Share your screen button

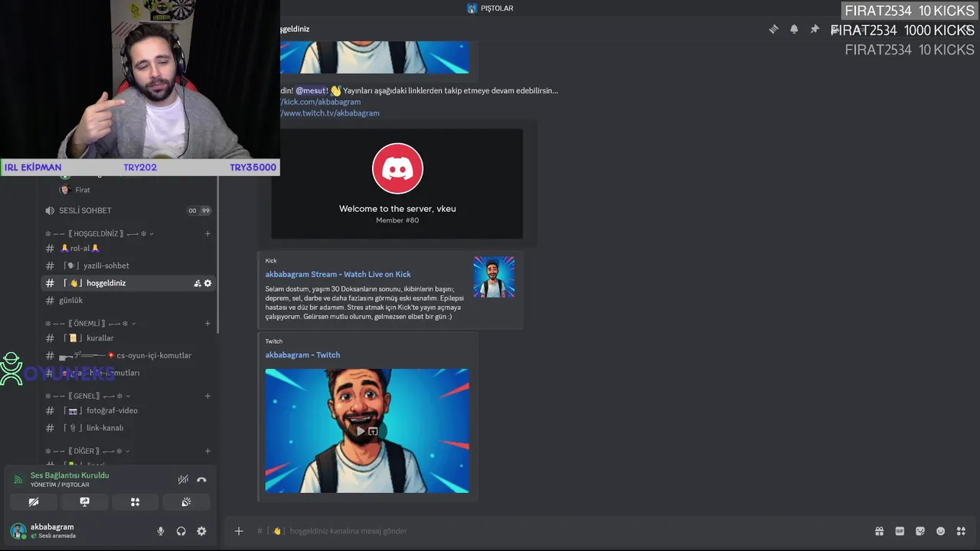click(84, 502)
